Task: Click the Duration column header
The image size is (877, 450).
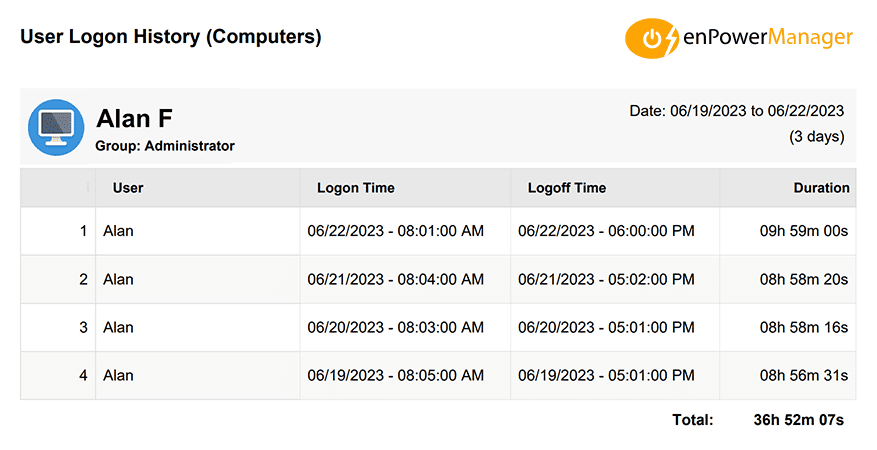Action: tap(821, 188)
